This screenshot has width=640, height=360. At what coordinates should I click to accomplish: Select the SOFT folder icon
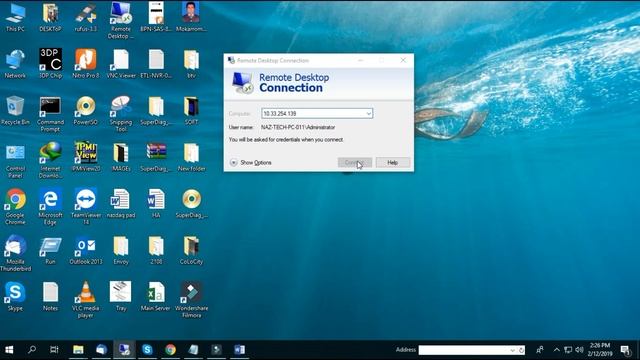tap(191, 110)
